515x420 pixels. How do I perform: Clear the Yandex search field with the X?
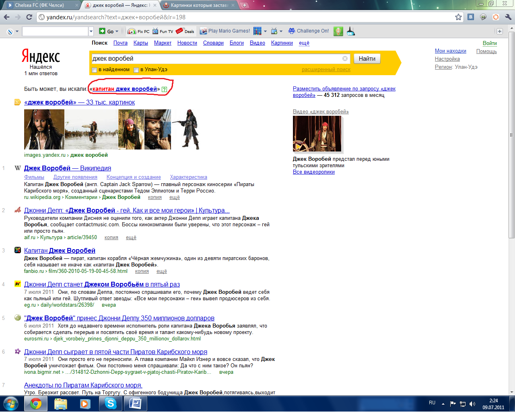click(345, 59)
